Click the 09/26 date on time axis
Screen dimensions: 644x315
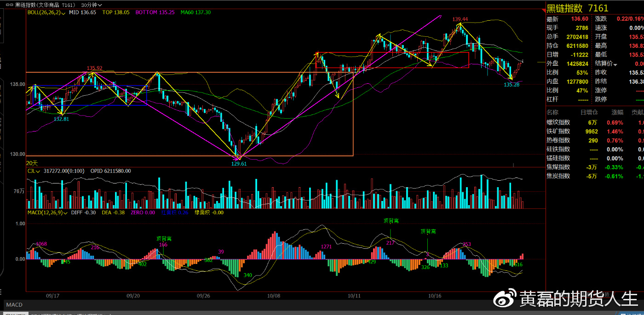(203, 296)
